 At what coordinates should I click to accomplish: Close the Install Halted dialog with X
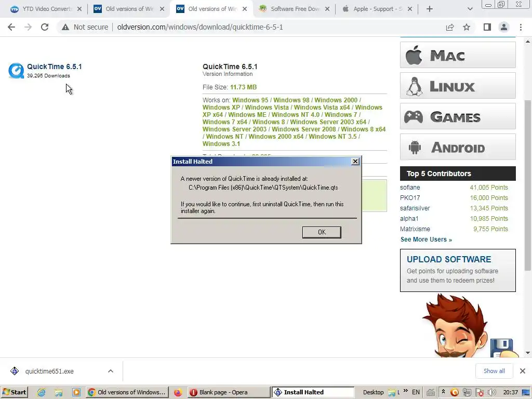pyautogui.click(x=355, y=162)
